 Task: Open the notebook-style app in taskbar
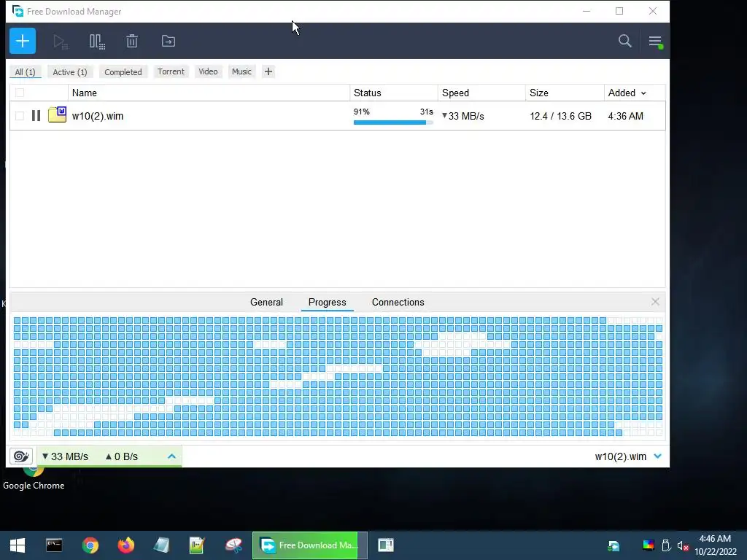161,545
